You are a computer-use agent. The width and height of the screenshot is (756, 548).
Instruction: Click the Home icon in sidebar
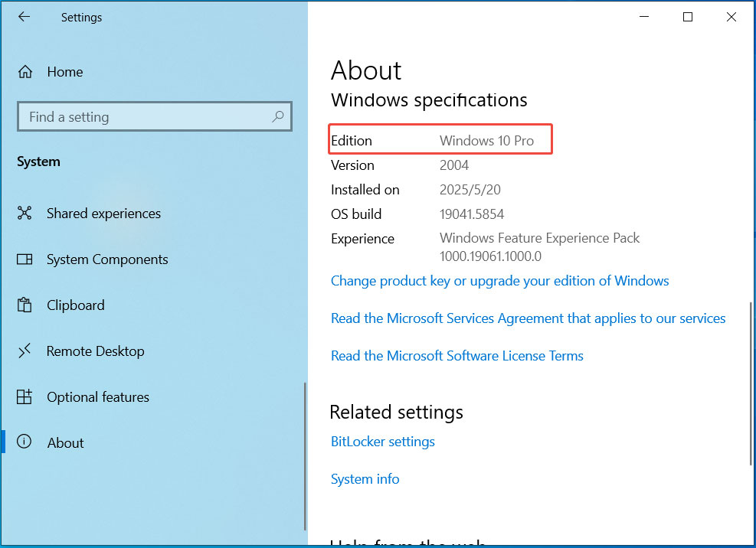(x=25, y=72)
